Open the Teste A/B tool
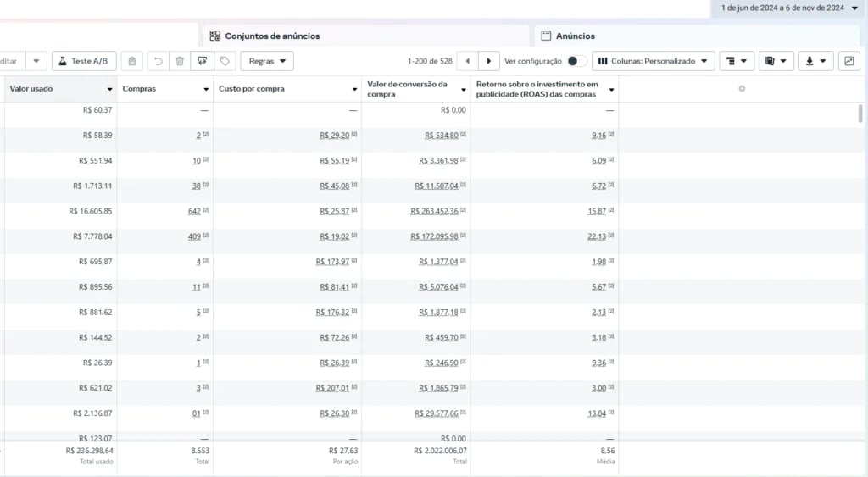 (84, 61)
